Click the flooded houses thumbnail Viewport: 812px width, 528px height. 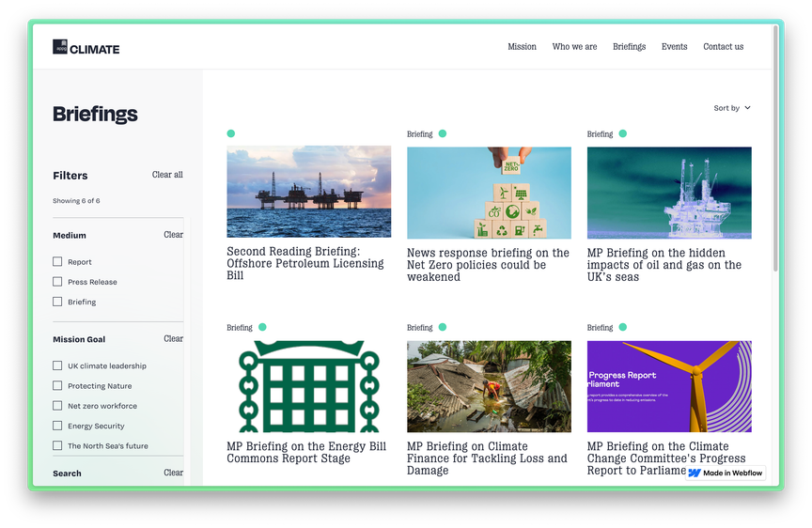tap(489, 386)
